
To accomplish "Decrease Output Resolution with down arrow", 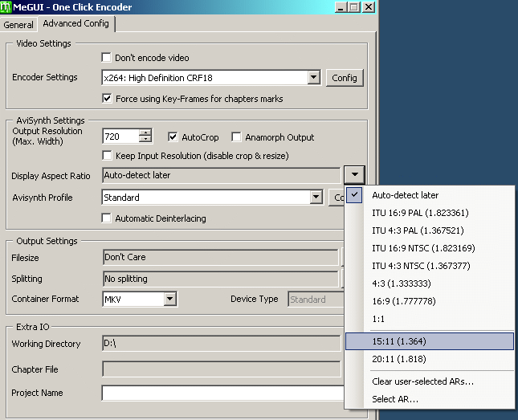I will tap(145, 140).
